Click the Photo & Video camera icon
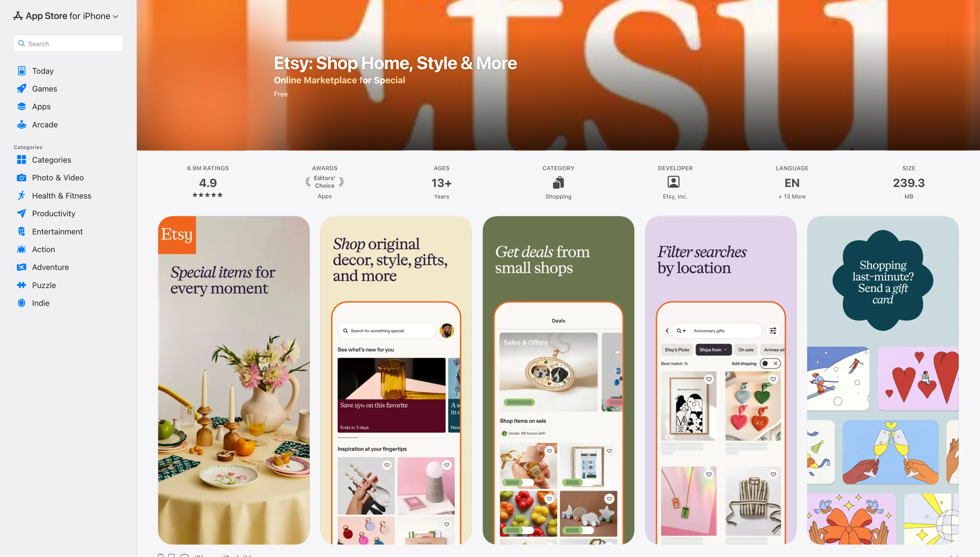 tap(22, 177)
